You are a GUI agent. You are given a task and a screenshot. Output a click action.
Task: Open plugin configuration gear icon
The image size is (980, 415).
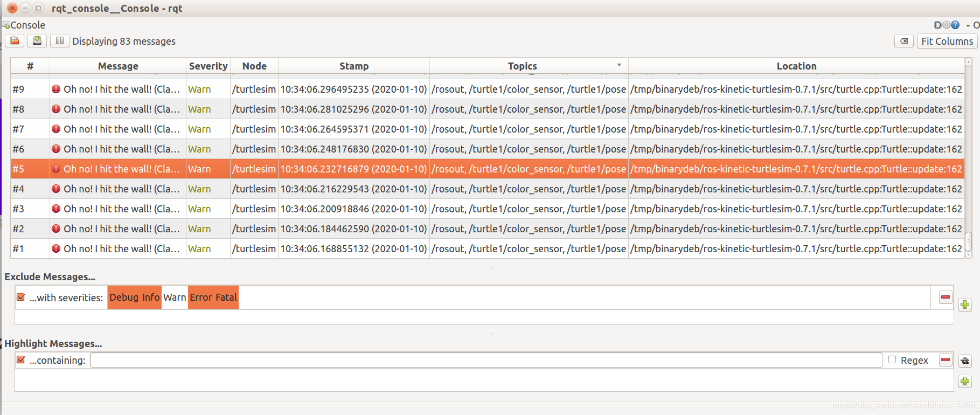[947, 25]
